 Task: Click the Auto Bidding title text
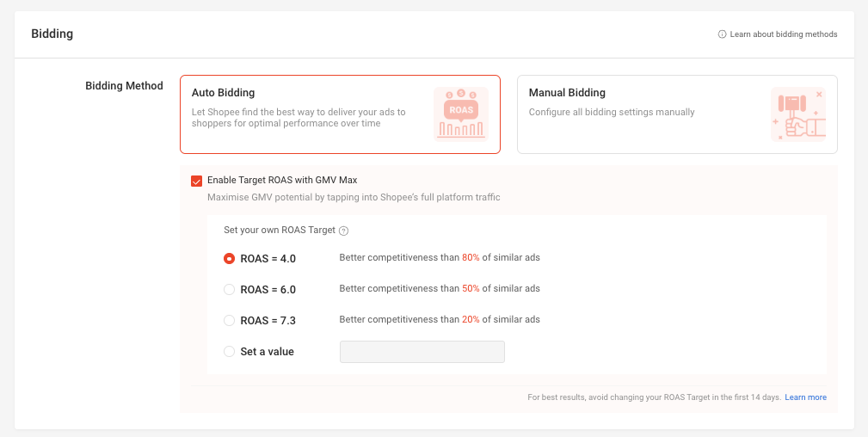(223, 93)
